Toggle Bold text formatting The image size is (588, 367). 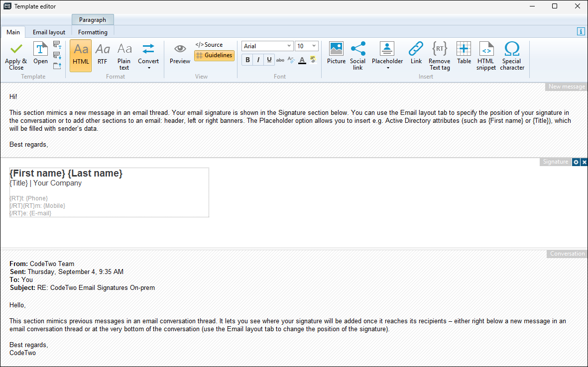coord(247,60)
